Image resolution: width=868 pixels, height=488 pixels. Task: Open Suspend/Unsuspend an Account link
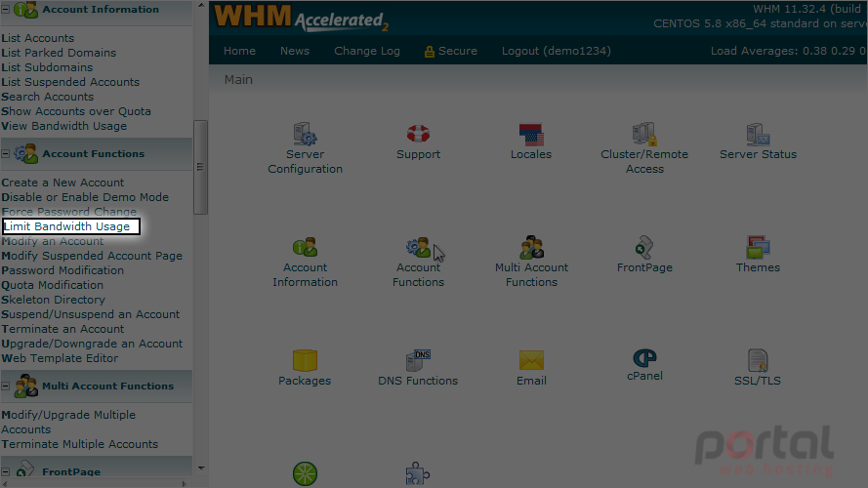[91, 314]
